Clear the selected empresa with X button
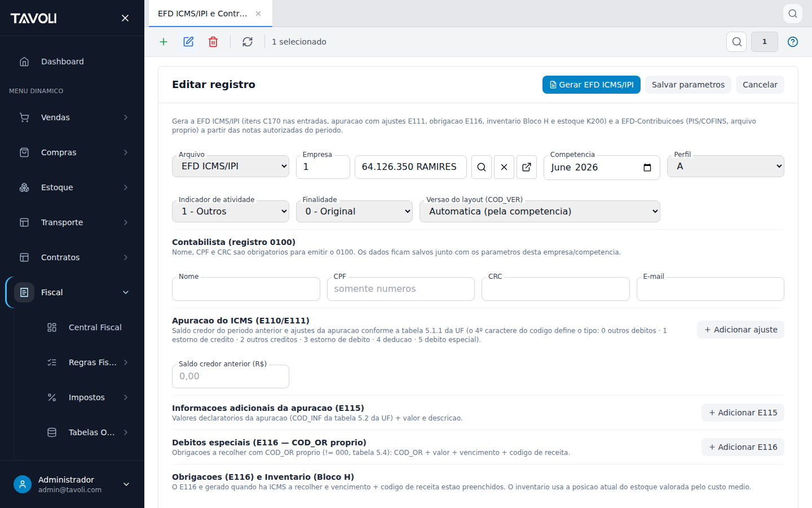 [504, 167]
